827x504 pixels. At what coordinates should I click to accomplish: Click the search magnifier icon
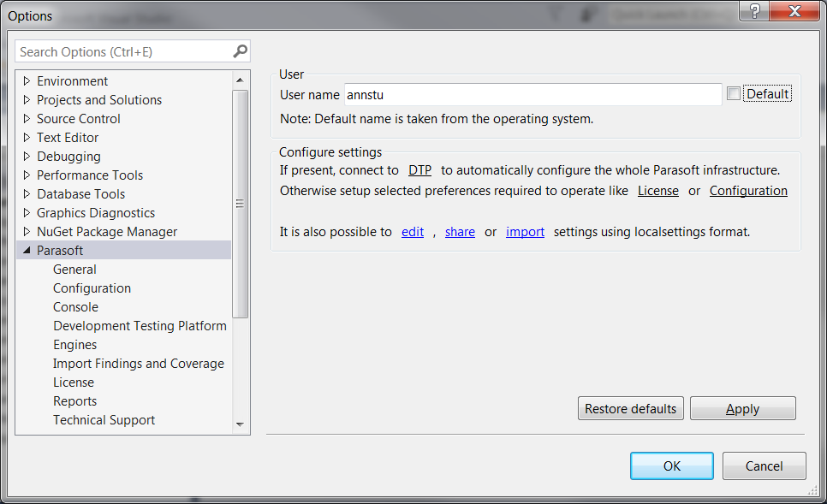[240, 51]
